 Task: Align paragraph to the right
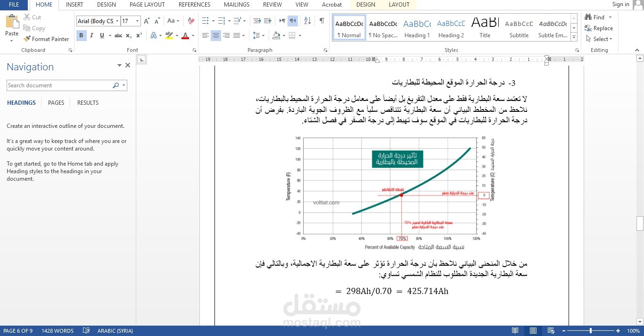(x=226, y=35)
